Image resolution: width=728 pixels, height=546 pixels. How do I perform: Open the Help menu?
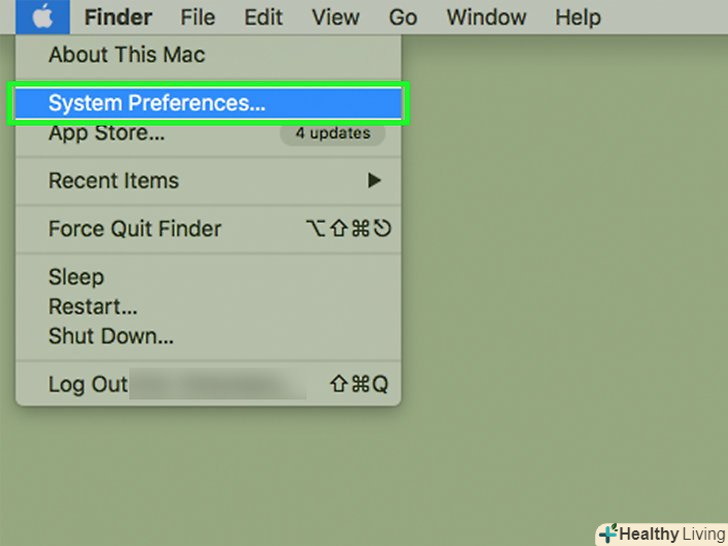[577, 17]
